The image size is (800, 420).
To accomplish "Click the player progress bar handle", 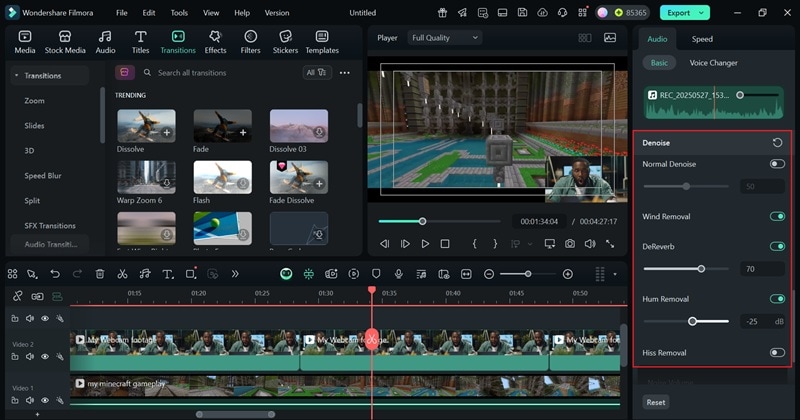I will (422, 221).
